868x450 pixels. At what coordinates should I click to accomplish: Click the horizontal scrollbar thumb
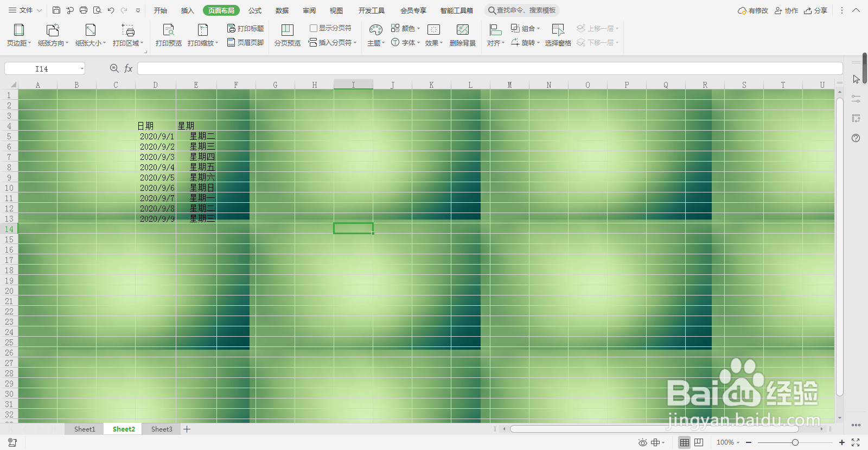coord(655,429)
